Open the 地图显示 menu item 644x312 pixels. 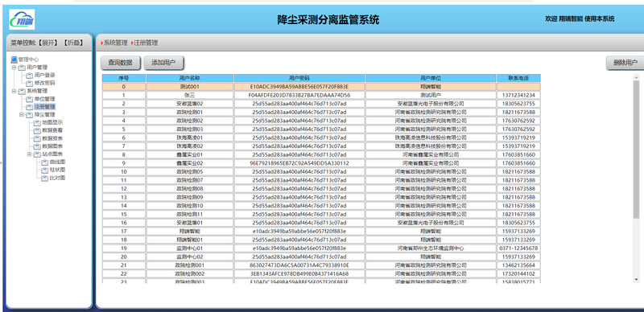tap(52, 122)
